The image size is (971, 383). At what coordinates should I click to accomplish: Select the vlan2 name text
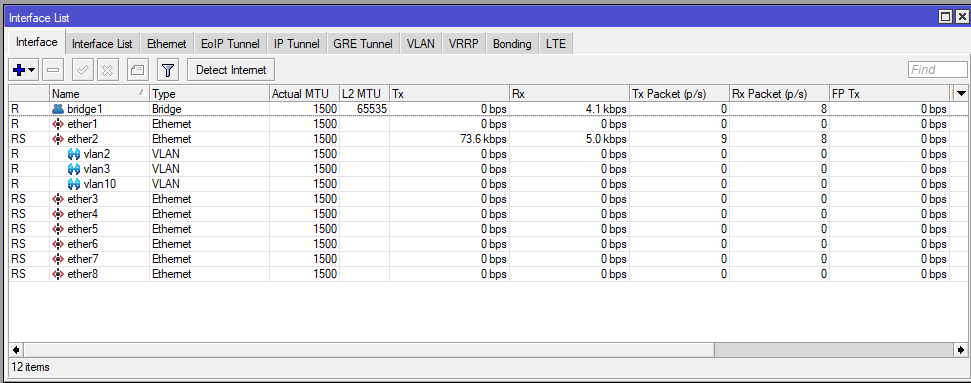pyautogui.click(x=97, y=154)
